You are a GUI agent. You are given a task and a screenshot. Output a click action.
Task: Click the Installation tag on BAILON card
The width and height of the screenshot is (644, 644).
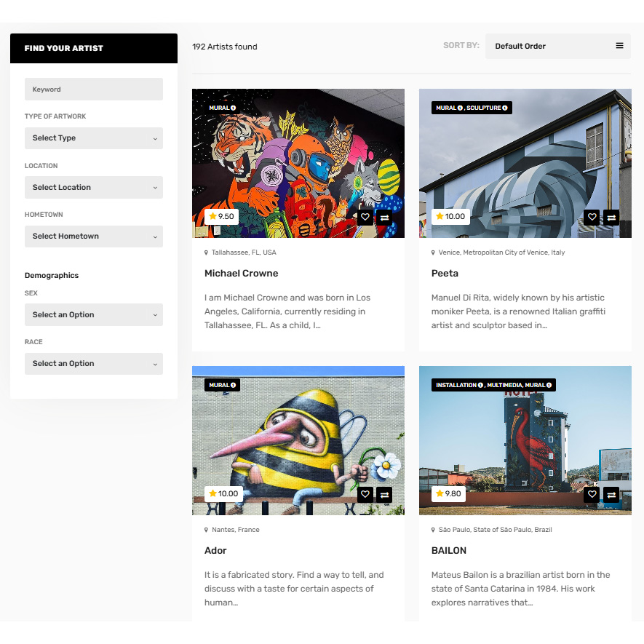[457, 385]
